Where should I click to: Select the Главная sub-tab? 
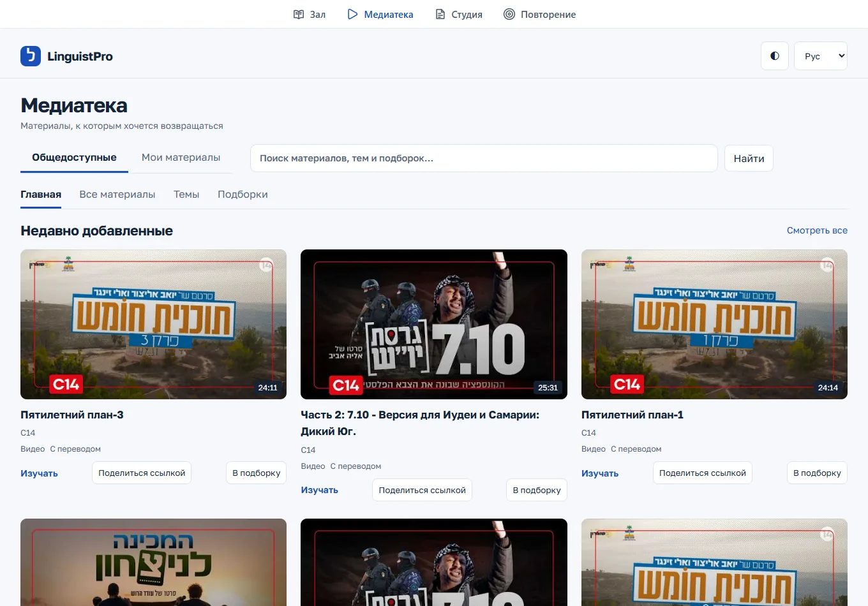41,195
